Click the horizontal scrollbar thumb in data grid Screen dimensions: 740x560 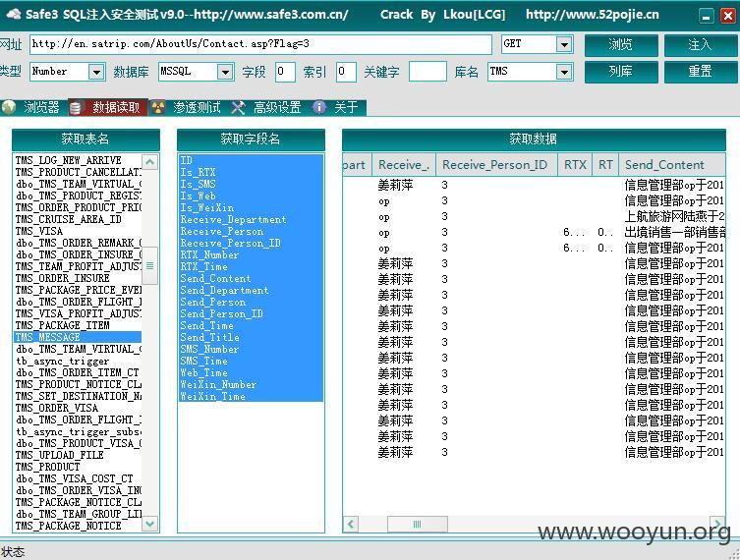418,525
